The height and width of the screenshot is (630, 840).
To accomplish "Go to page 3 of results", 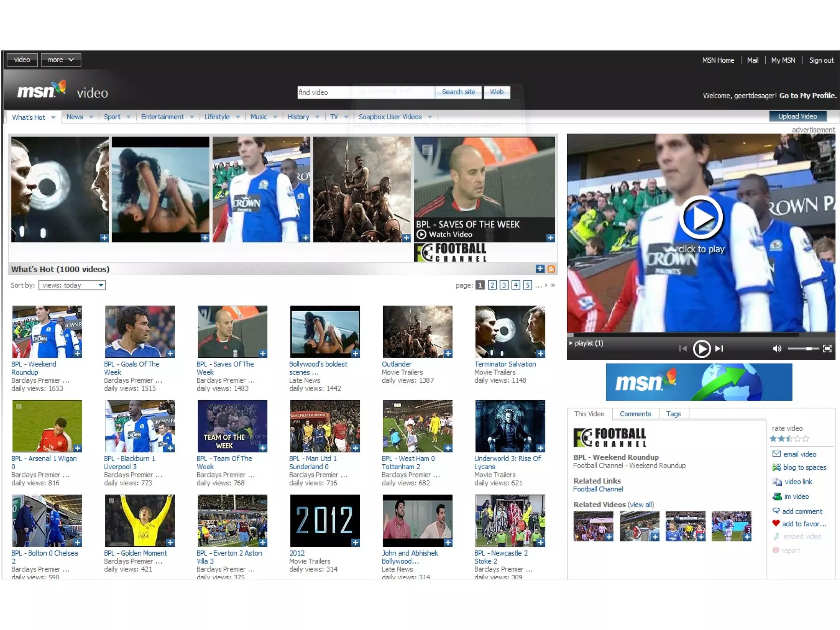I will (504, 285).
